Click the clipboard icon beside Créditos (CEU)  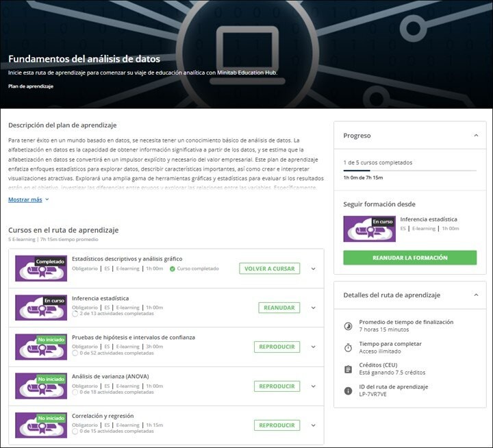point(347,369)
